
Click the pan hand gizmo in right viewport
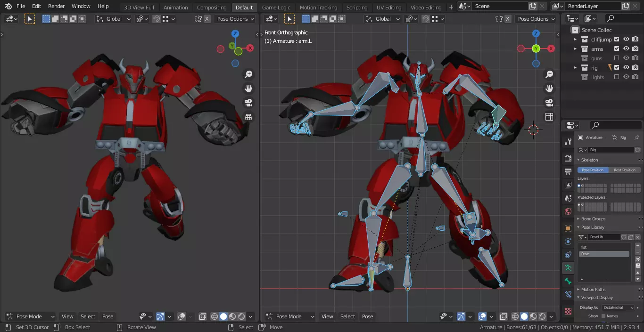[x=549, y=89]
